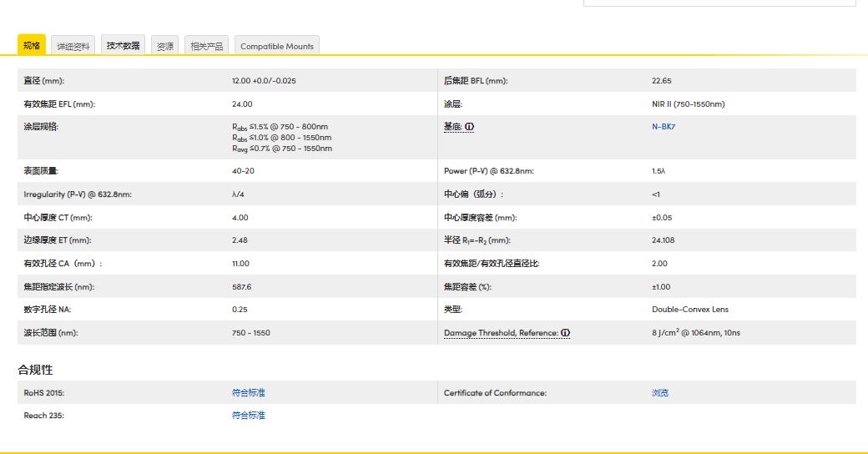Click the 合规性 section heading
Screen dimensions: 868x454
(35, 369)
